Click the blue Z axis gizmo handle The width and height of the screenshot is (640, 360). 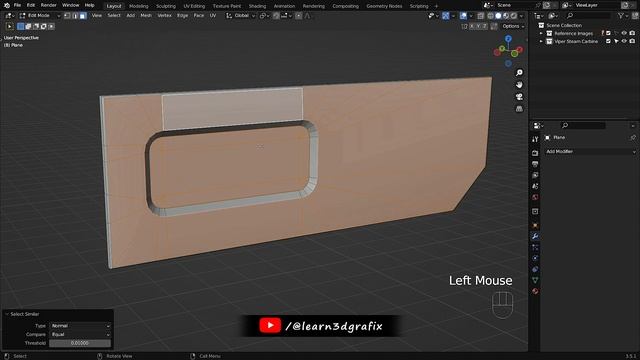[x=508, y=38]
